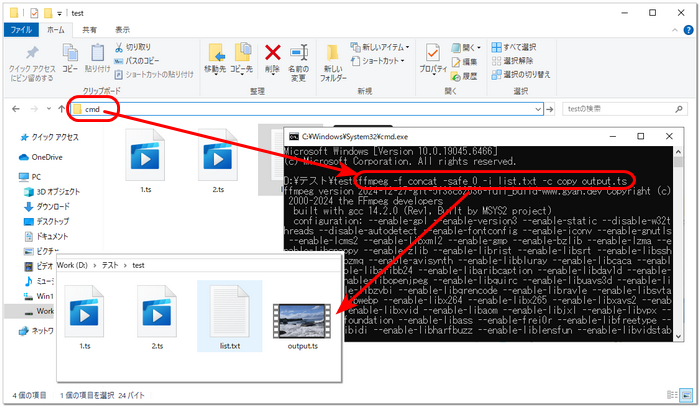Click Select none (選択解除)
Image resolution: width=700 pixels, height=407 pixels.
click(512, 61)
